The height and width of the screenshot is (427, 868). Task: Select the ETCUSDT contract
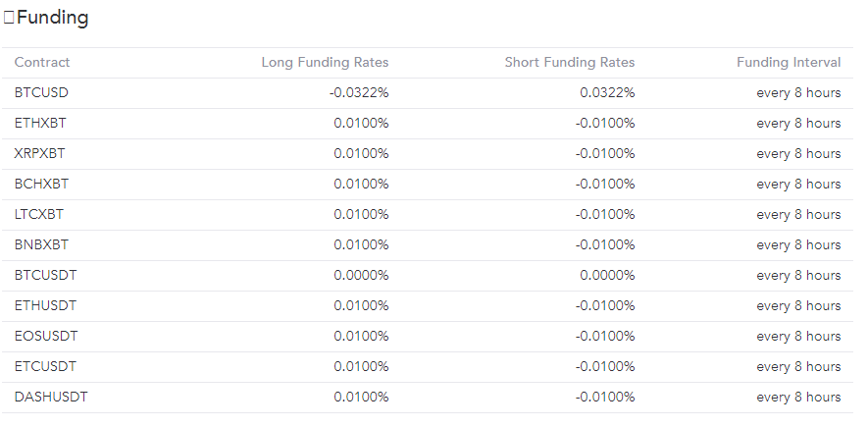pyautogui.click(x=45, y=366)
